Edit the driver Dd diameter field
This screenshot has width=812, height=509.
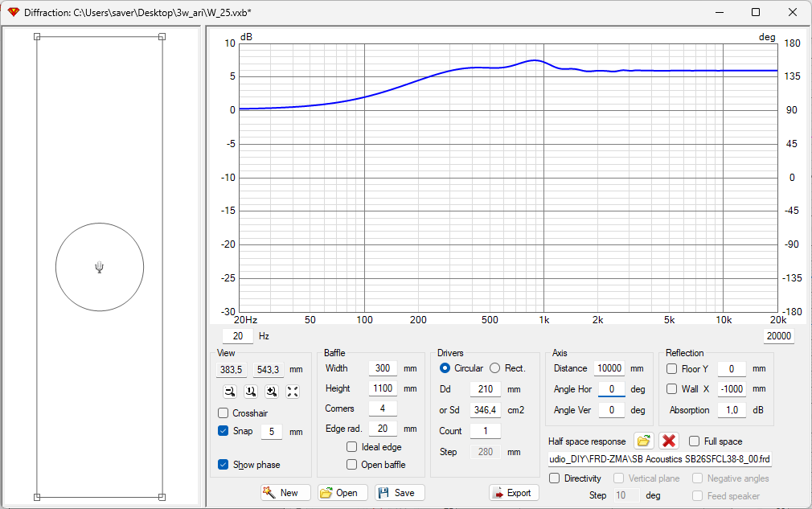pyautogui.click(x=486, y=389)
